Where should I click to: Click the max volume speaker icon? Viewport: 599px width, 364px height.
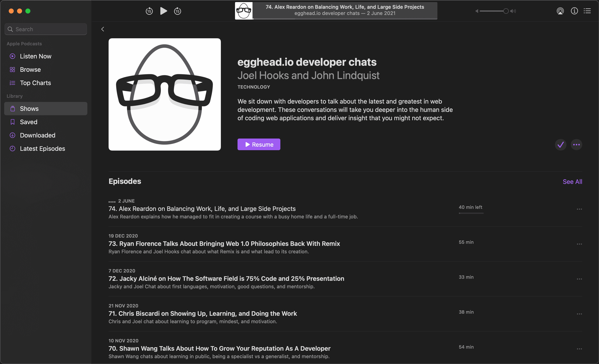pyautogui.click(x=513, y=11)
